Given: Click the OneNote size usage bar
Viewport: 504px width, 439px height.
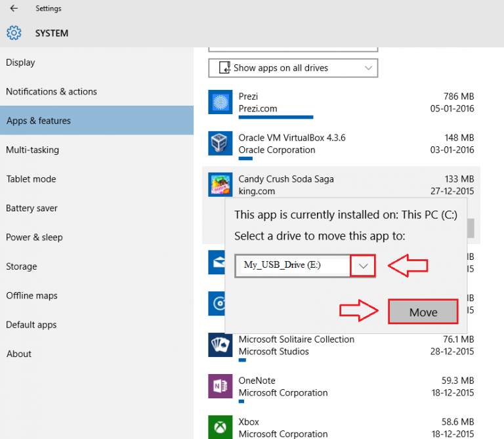Looking at the screenshot, I should coord(241,401).
